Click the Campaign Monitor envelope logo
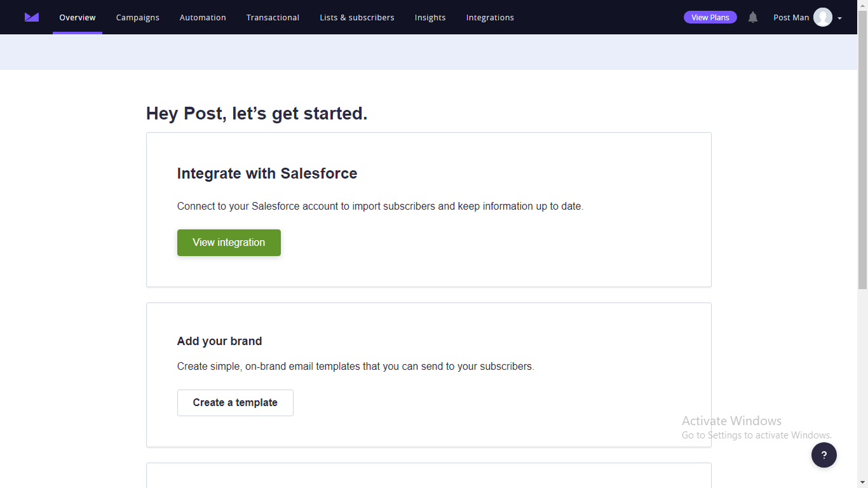The height and width of the screenshot is (488, 868). tap(32, 17)
